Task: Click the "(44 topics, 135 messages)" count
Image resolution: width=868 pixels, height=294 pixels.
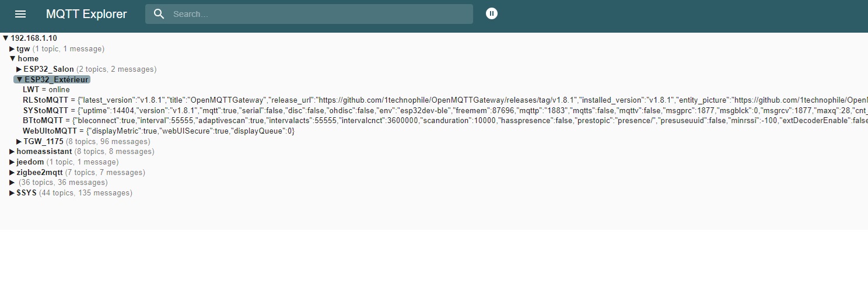Action: pos(86,193)
